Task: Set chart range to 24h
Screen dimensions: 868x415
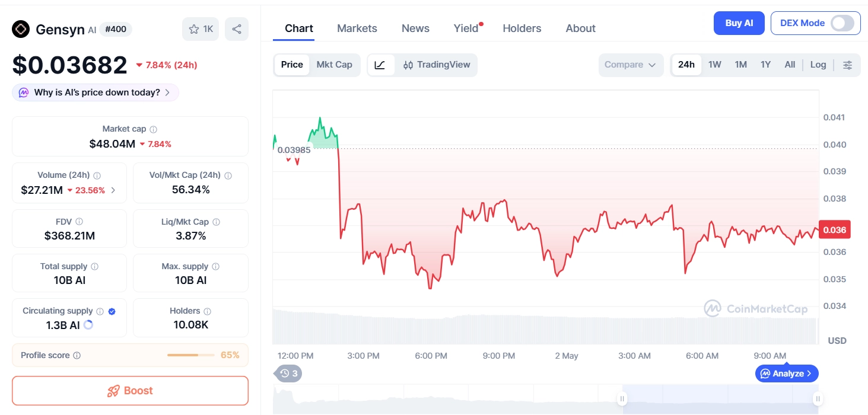Action: [x=686, y=65]
